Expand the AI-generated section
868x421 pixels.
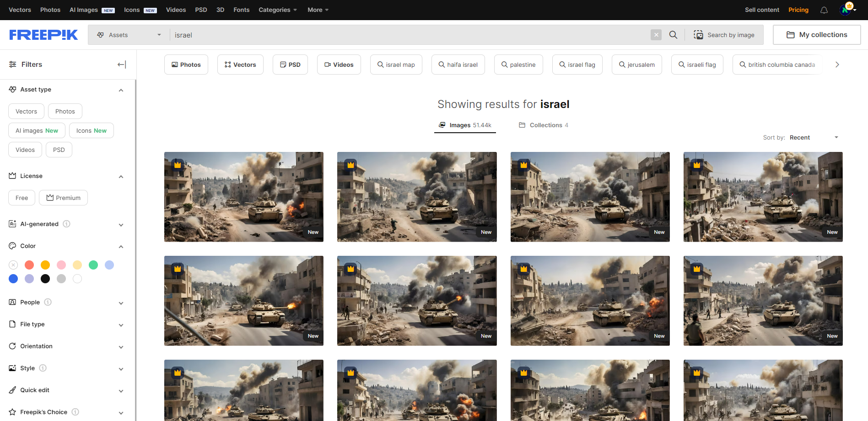pyautogui.click(x=121, y=225)
